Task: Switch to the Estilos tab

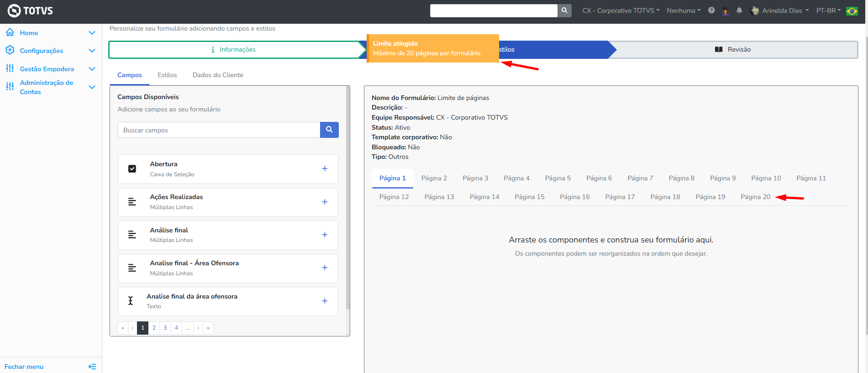Action: [167, 75]
